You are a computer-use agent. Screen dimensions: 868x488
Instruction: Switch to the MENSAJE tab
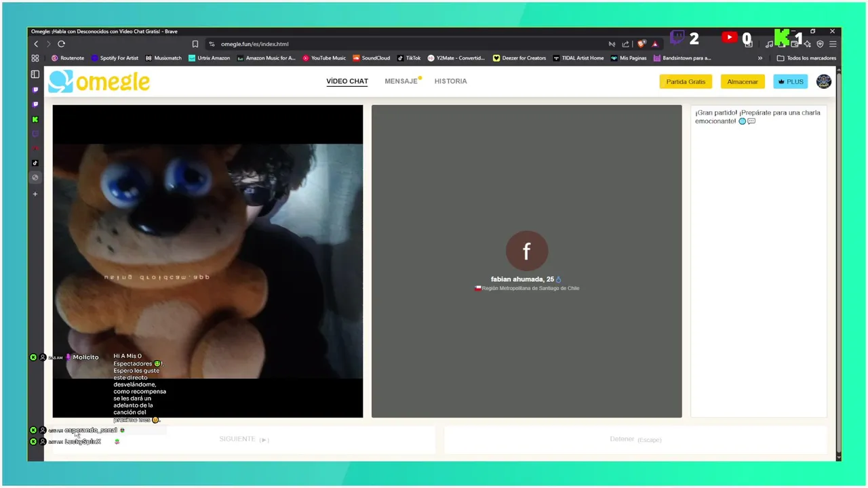tap(401, 81)
